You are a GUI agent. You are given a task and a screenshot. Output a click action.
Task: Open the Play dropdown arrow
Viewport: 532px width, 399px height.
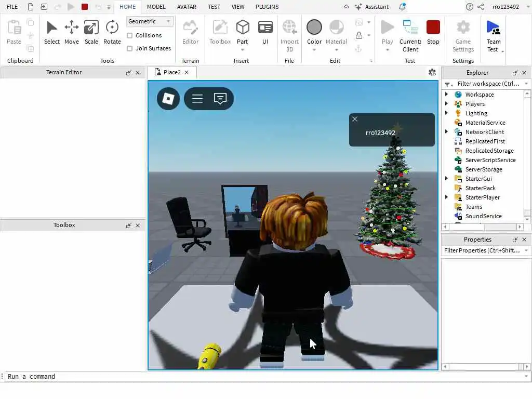point(387,50)
